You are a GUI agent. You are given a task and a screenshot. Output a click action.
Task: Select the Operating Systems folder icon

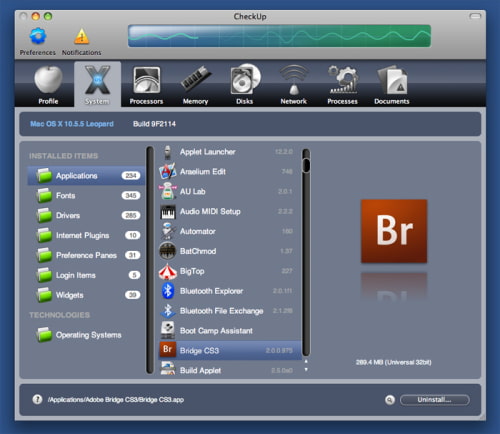tap(44, 335)
